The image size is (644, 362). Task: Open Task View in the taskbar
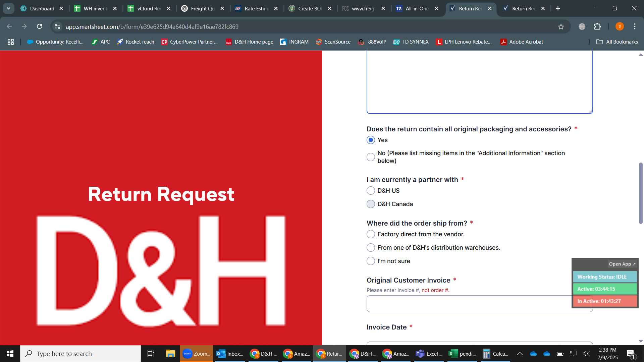click(151, 354)
